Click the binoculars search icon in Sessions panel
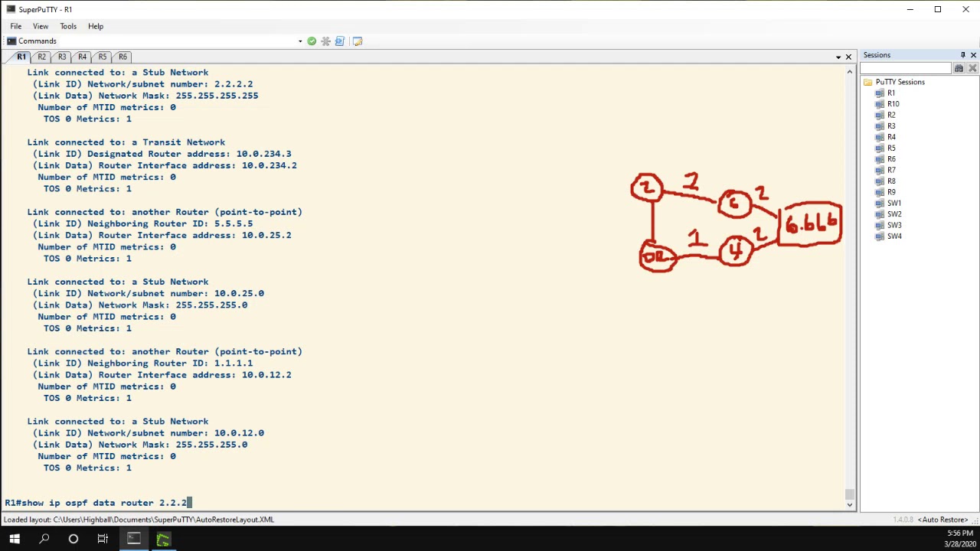 pos(959,69)
